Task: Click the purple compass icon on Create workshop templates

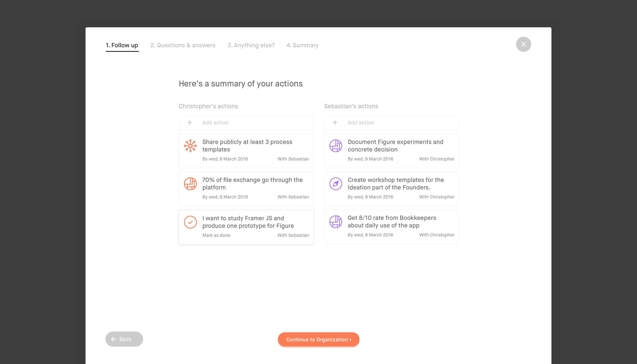Action: 336,184
